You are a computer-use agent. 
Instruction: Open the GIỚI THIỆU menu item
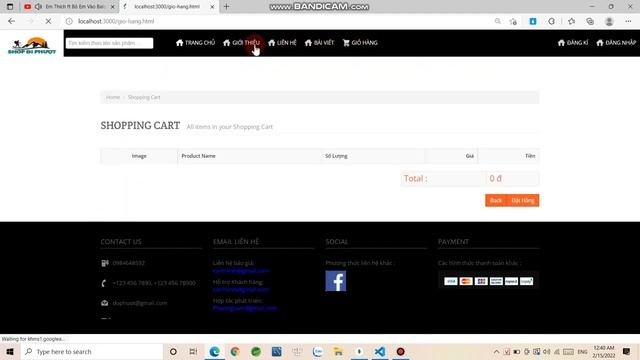pyautogui.click(x=242, y=42)
